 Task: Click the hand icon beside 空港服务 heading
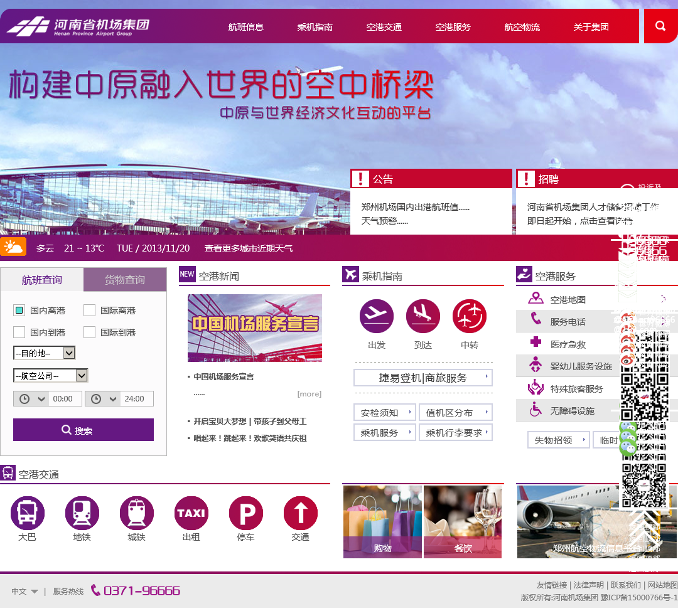click(x=524, y=274)
